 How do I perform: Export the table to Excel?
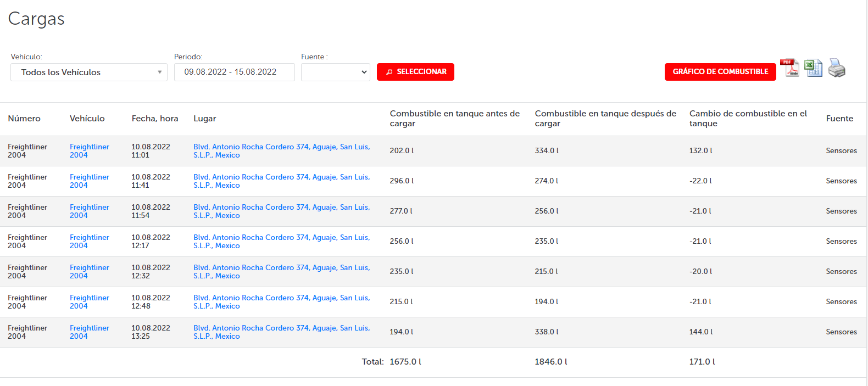pyautogui.click(x=814, y=68)
